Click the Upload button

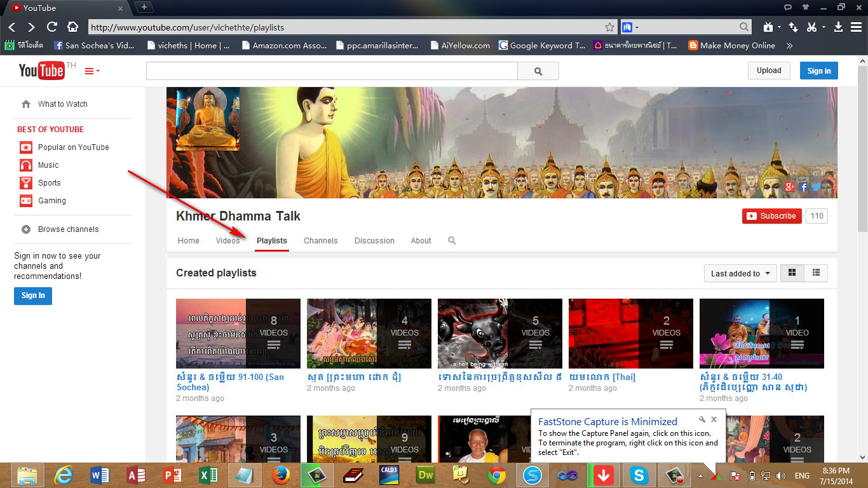(x=769, y=71)
